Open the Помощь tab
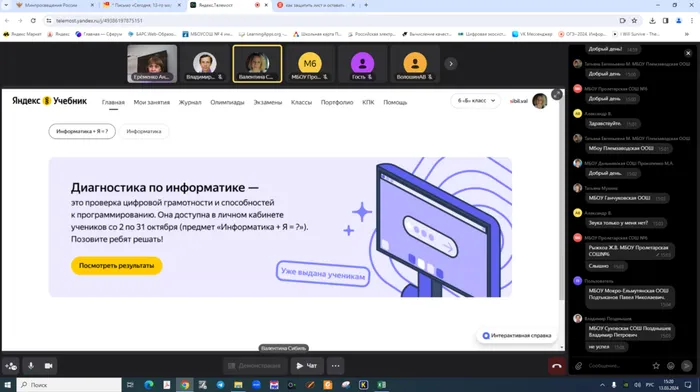This screenshot has width=700, height=392. (395, 102)
